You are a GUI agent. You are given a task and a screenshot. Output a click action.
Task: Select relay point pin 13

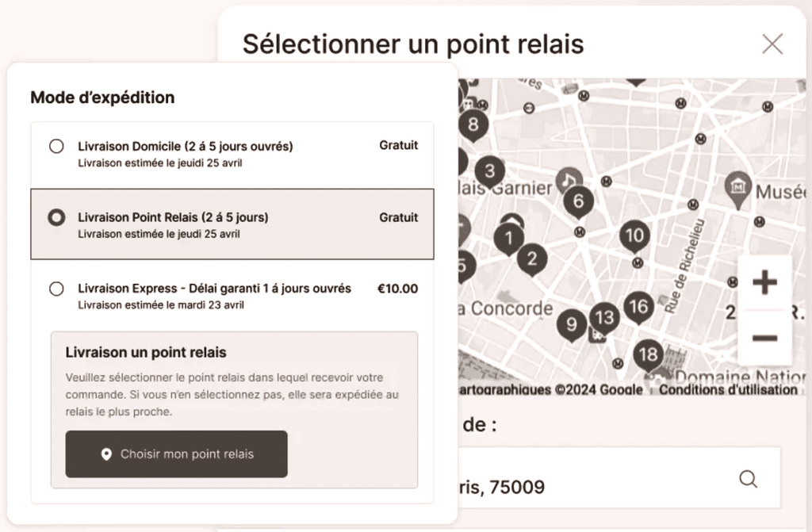[604, 318]
